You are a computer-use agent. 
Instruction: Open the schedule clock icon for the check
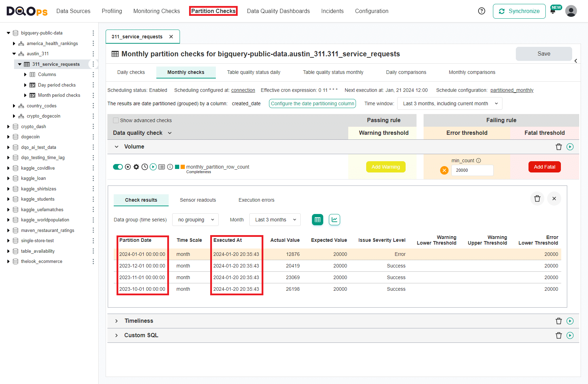click(145, 167)
